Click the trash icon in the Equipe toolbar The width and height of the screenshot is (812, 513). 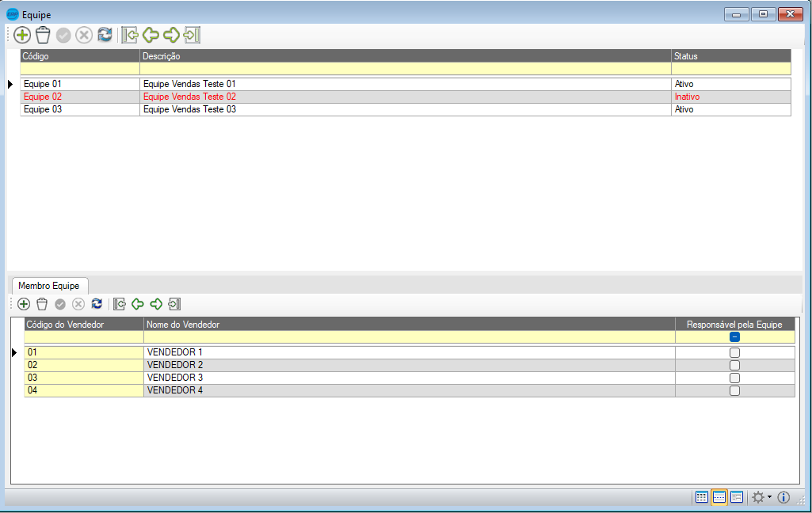coord(43,35)
